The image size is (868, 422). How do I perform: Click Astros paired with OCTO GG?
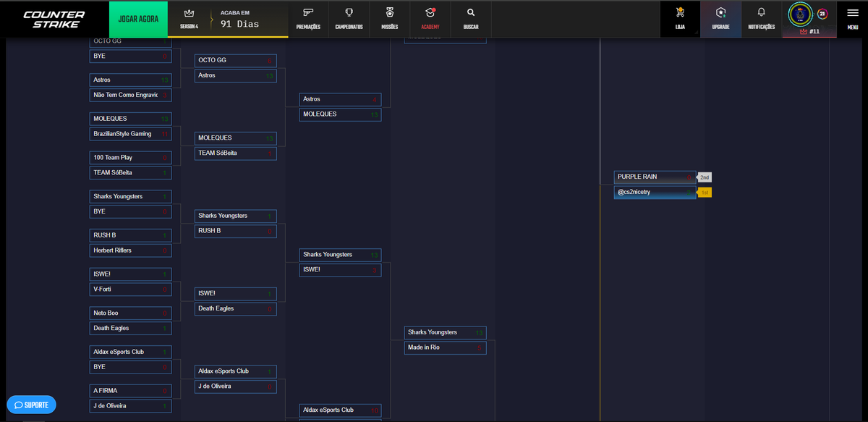pos(235,75)
